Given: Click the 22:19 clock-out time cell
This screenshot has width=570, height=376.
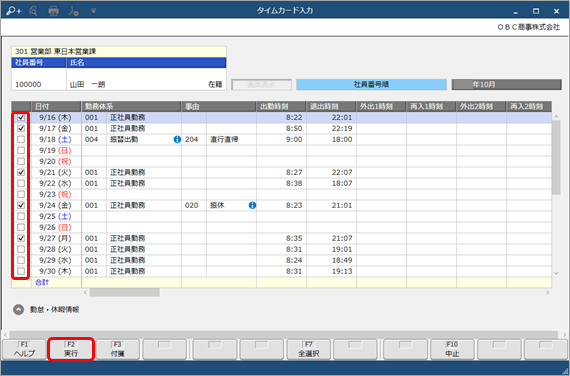Looking at the screenshot, I should (331, 128).
